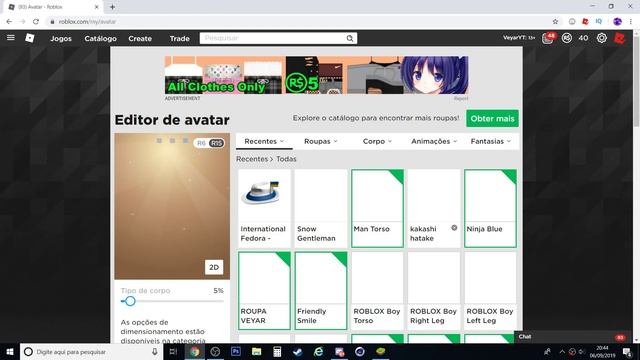Viewport: 640px width, 360px height.
Task: Open the settings gear in Roblox header
Action: tap(602, 38)
